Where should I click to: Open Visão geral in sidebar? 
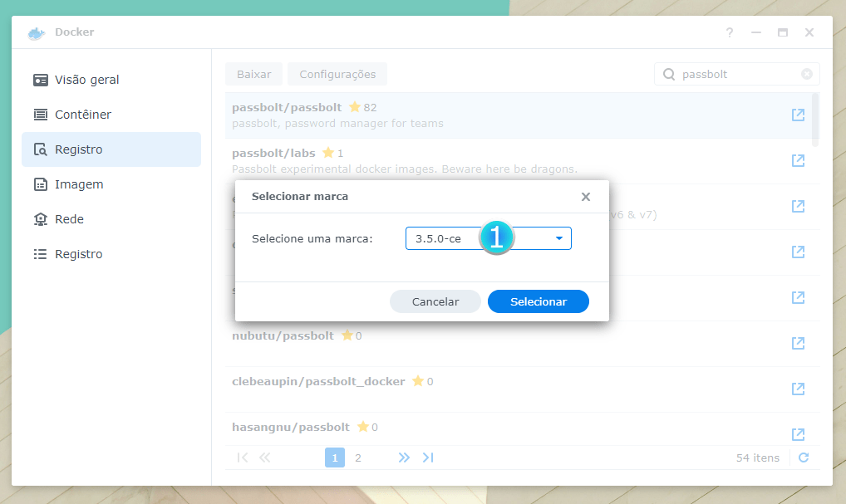pyautogui.click(x=87, y=80)
